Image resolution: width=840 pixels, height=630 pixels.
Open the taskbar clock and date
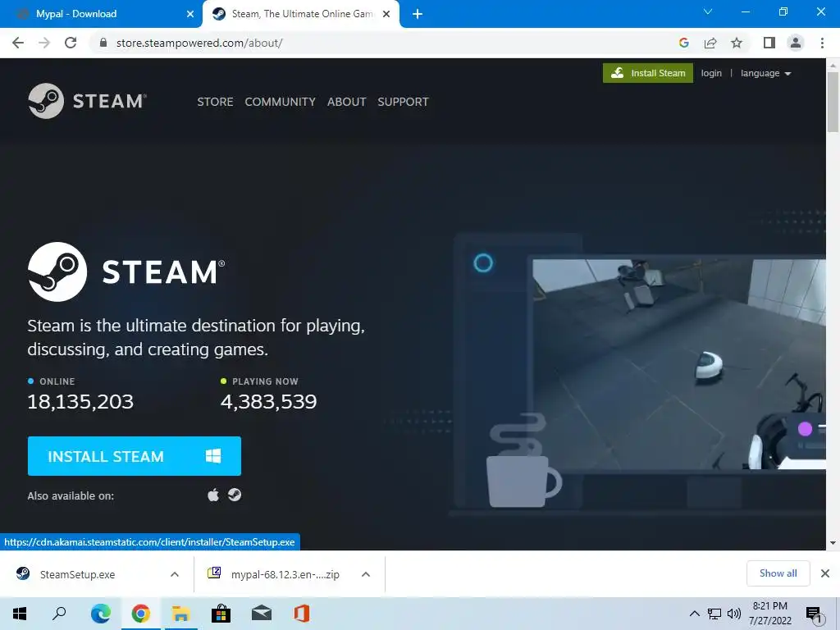click(769, 614)
